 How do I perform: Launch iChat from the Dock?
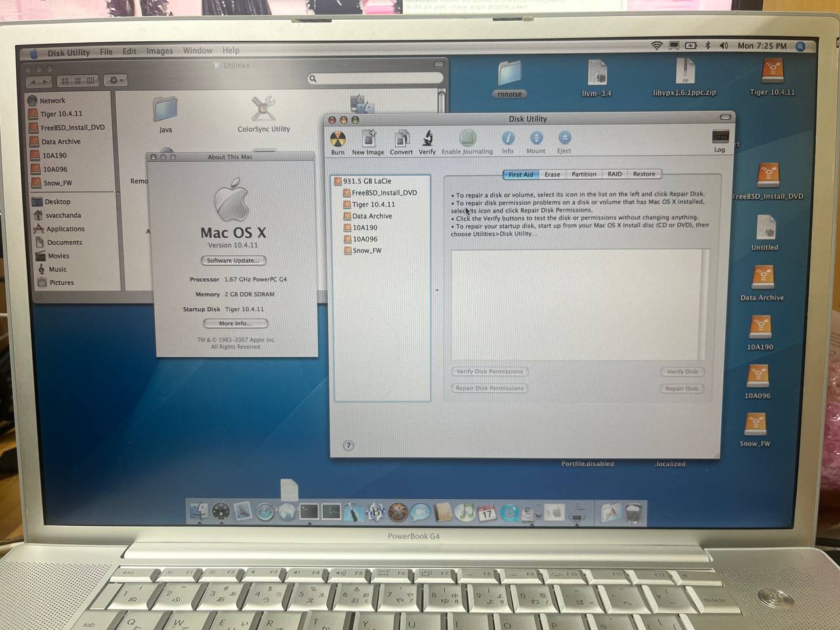420,512
